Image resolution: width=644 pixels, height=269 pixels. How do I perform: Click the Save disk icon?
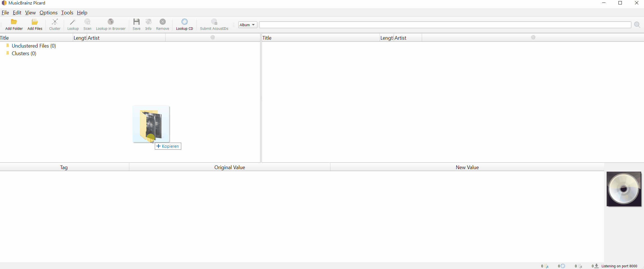click(x=137, y=22)
